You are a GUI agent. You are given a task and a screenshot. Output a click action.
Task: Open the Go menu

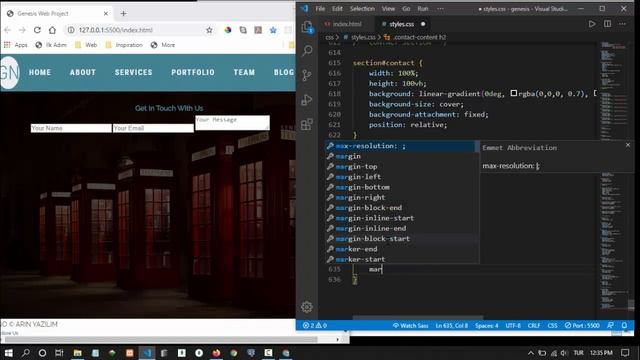pos(406,9)
